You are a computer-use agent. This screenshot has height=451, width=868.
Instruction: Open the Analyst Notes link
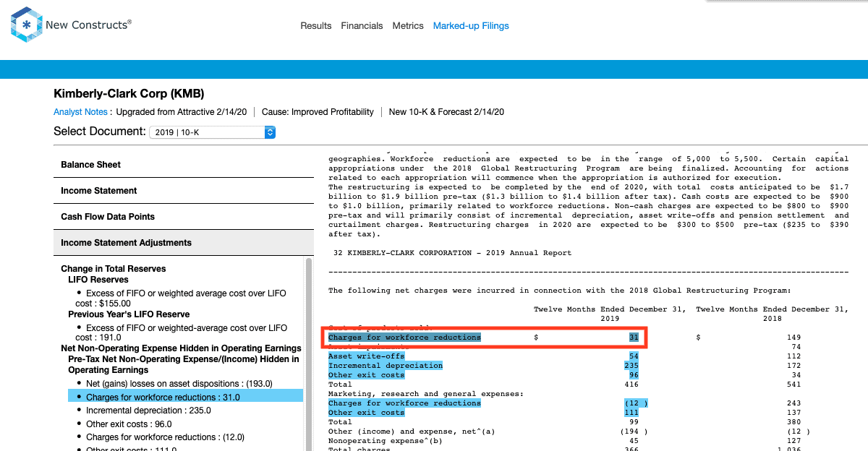coord(80,112)
